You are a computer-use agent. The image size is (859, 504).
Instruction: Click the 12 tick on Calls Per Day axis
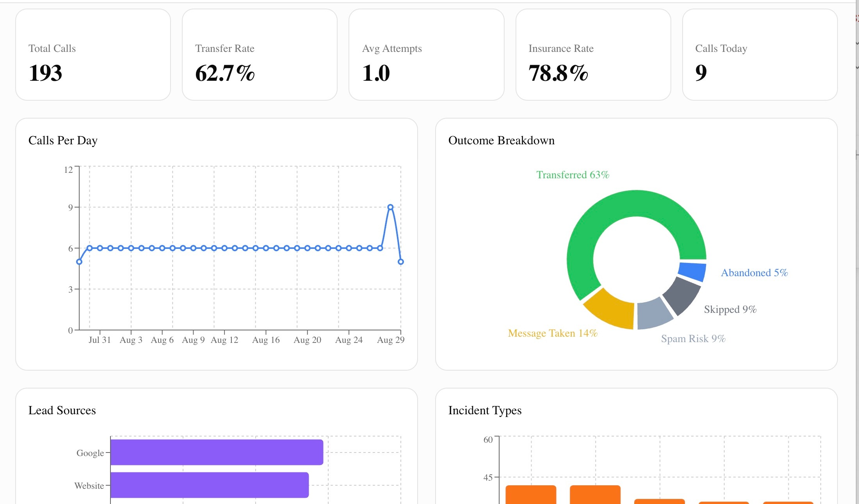68,170
